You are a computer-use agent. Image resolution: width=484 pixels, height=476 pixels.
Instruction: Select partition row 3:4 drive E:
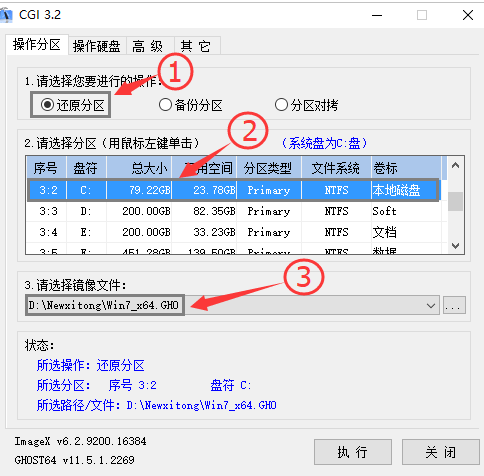point(234,232)
